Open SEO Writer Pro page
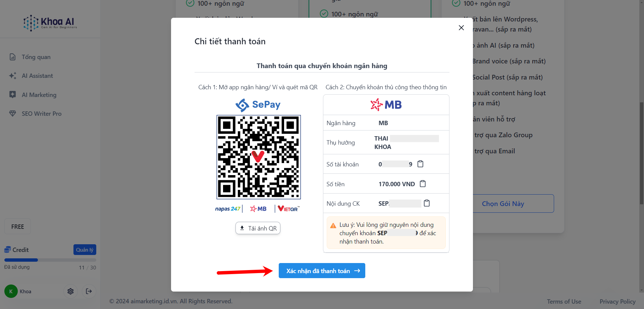644x309 pixels. (x=42, y=114)
